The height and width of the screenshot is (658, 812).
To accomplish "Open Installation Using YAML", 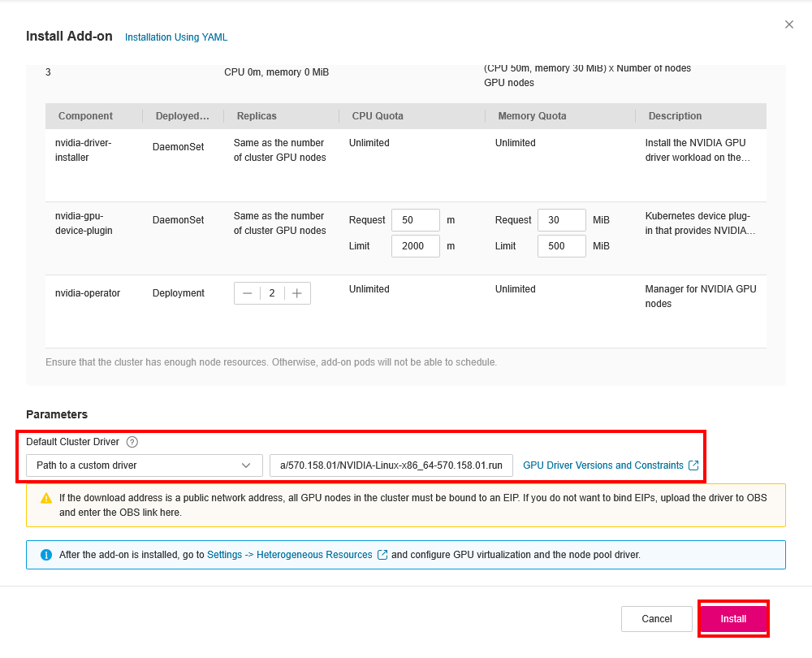I will click(x=176, y=37).
